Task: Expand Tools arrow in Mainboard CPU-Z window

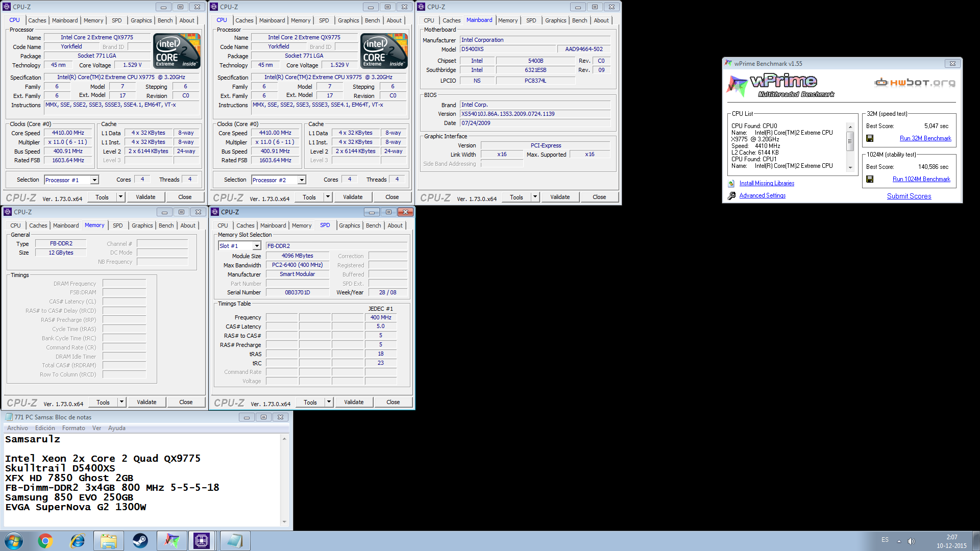Action: [535, 197]
